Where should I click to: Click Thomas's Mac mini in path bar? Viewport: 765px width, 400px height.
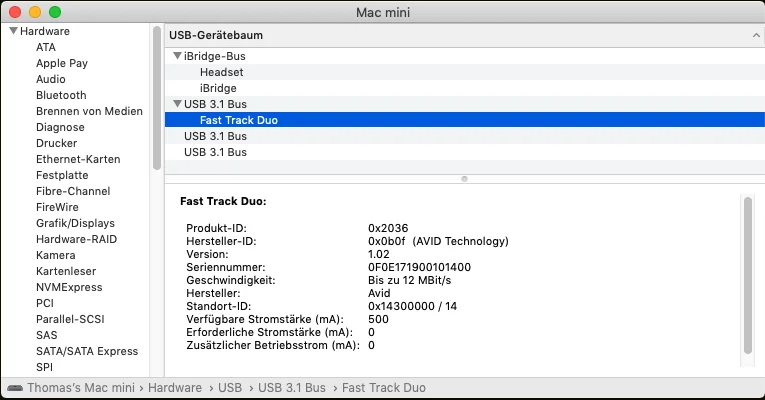pyautogui.click(x=81, y=388)
